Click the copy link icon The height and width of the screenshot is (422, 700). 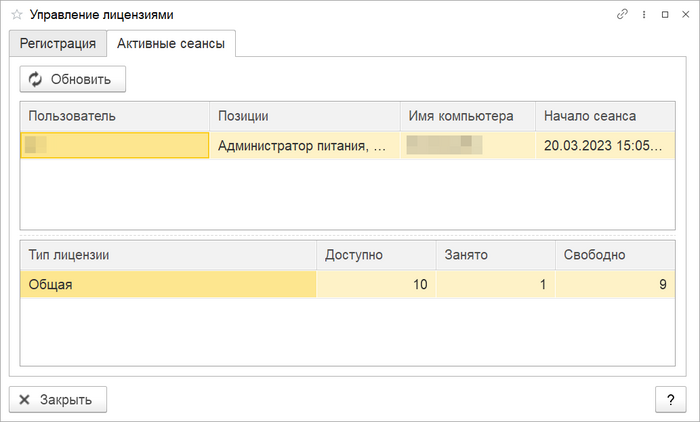[x=622, y=15]
